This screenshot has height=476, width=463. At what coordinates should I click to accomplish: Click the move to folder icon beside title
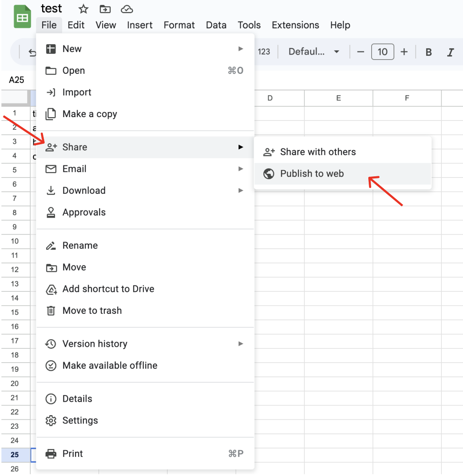(x=105, y=9)
